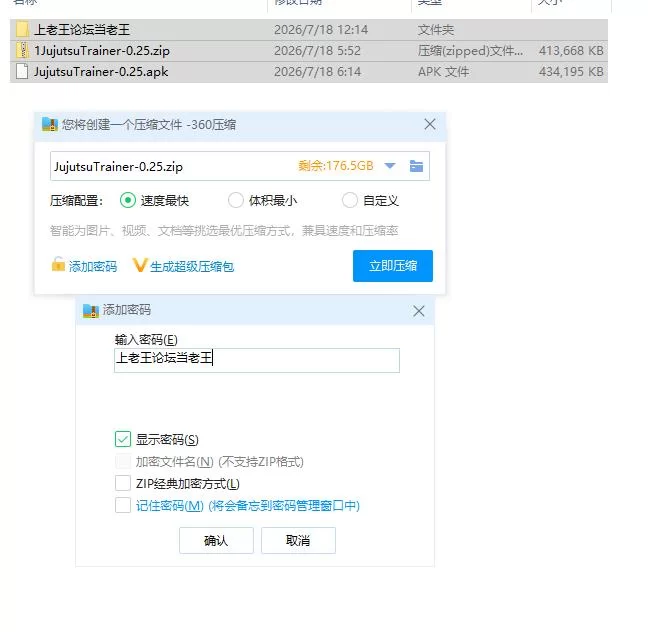Click the 确认 button
Viewport: 648px width, 632px height.
216,540
